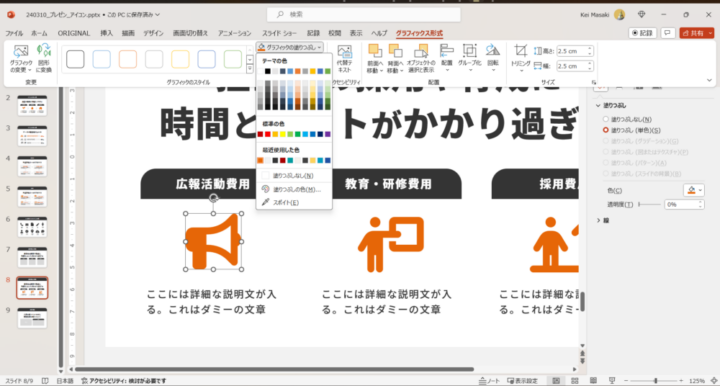Switch to reading view icon
This screenshot has width=720, height=386.
point(593,381)
